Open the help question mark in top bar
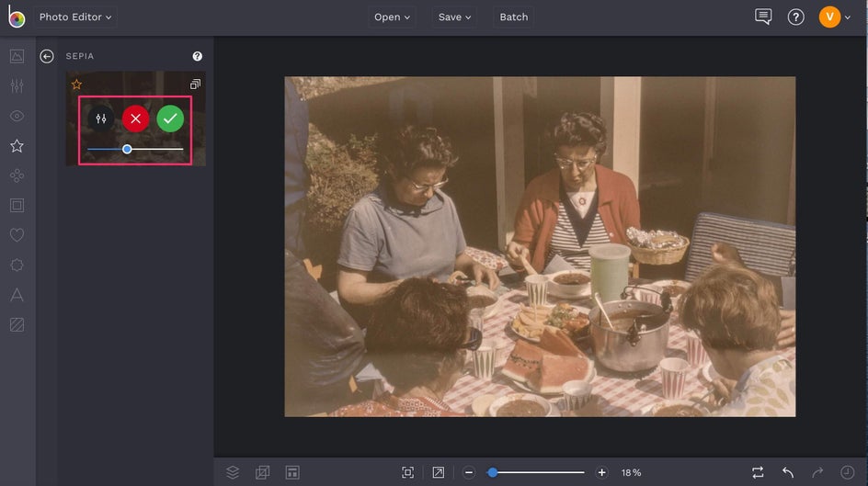The height and width of the screenshot is (486, 868). (x=795, y=17)
